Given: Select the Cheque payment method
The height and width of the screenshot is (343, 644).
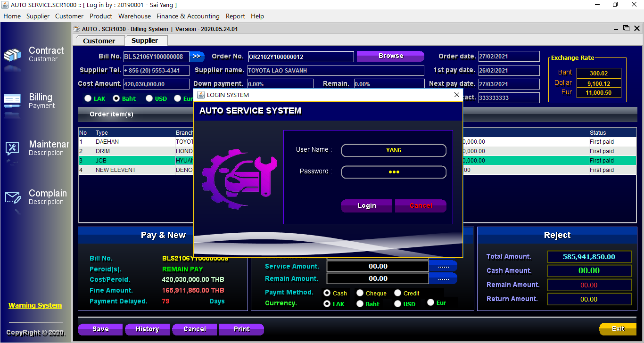Looking at the screenshot, I should tap(359, 293).
